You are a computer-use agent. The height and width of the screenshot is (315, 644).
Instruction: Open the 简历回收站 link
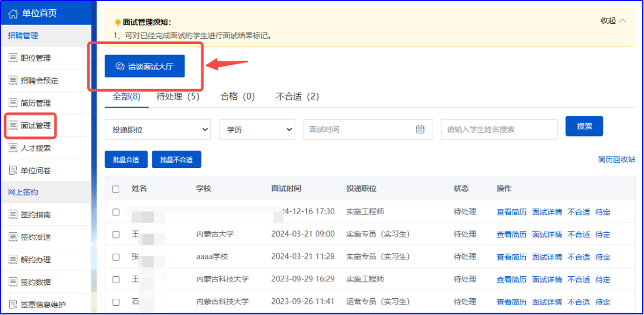click(x=616, y=159)
